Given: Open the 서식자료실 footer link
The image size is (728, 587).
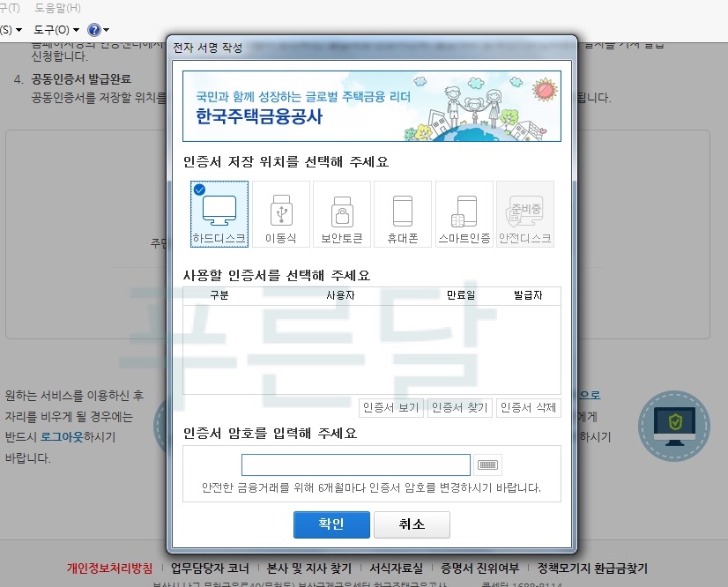Looking at the screenshot, I should [396, 568].
